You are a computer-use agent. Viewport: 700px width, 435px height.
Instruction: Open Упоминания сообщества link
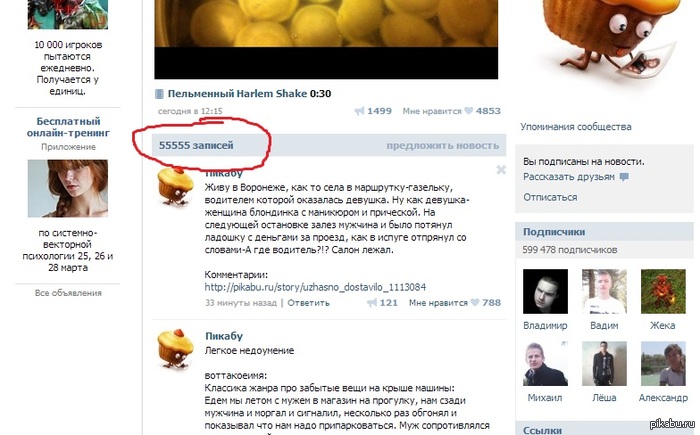(x=575, y=127)
